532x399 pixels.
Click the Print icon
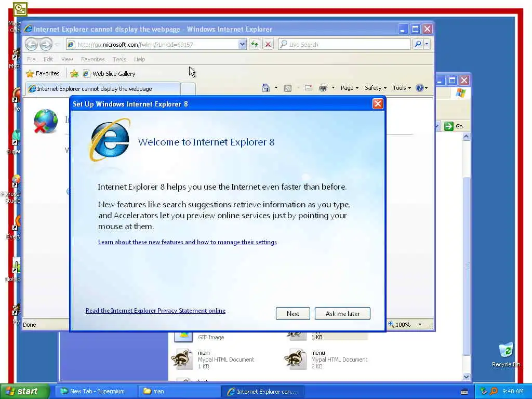(323, 88)
